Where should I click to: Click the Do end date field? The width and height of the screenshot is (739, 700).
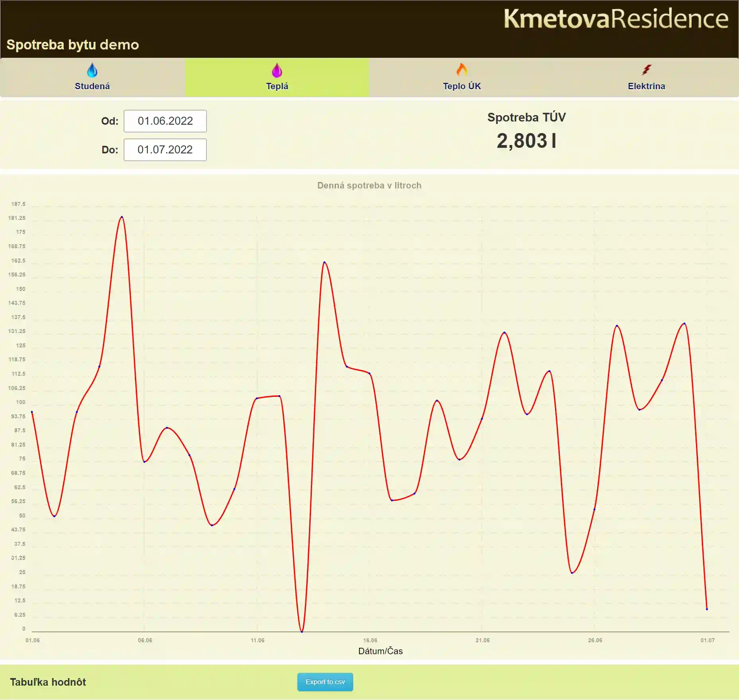(x=165, y=150)
